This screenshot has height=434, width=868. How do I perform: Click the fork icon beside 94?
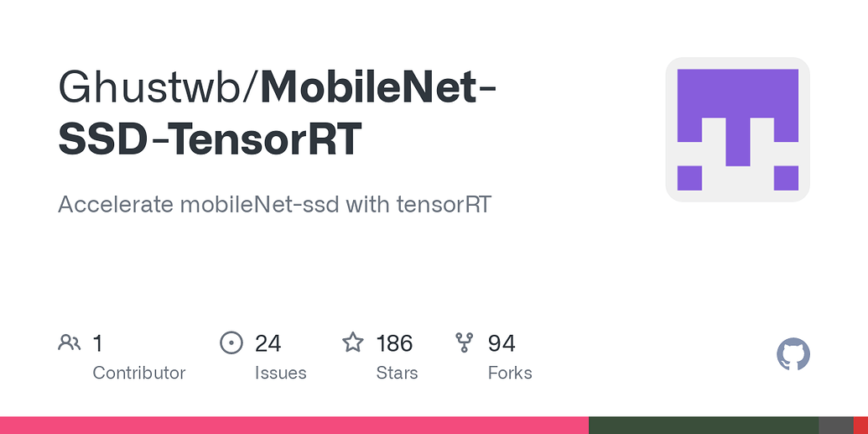click(x=465, y=342)
